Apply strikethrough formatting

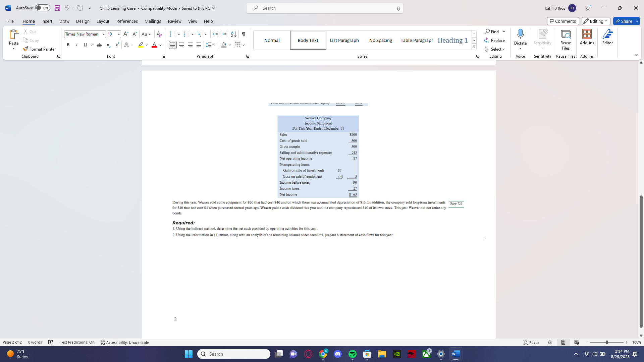click(99, 45)
